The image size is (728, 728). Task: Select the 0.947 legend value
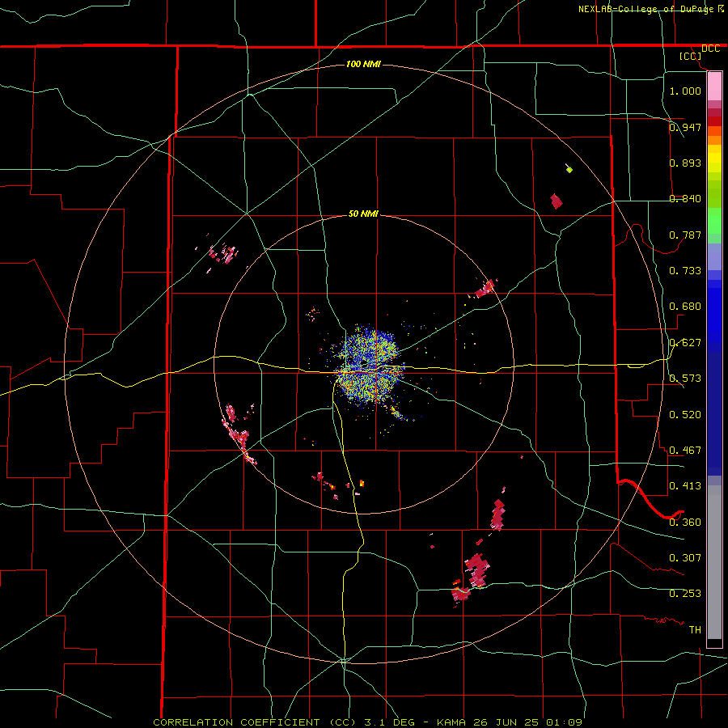coord(685,127)
